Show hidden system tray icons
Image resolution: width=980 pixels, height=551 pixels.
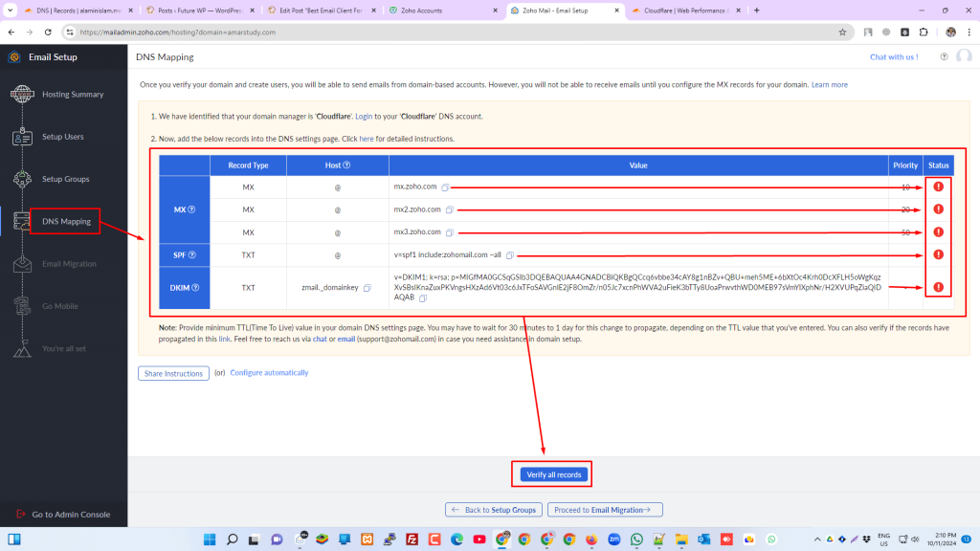(817, 540)
